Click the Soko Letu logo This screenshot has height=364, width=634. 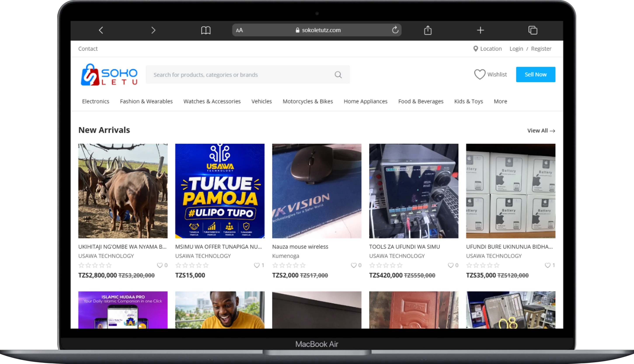(x=109, y=75)
